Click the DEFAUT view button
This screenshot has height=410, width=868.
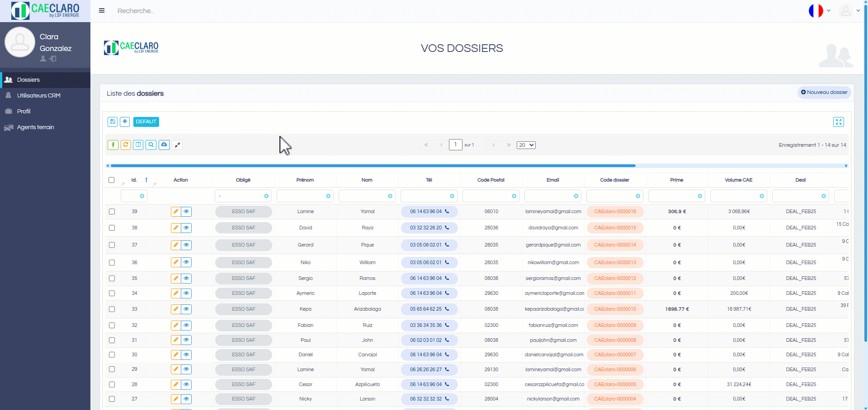tap(146, 122)
